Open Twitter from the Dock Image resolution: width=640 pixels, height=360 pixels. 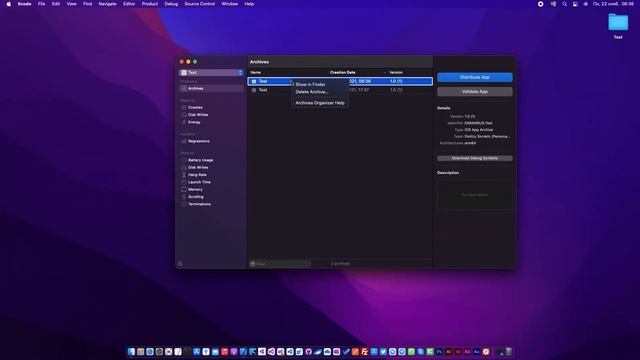[383, 351]
